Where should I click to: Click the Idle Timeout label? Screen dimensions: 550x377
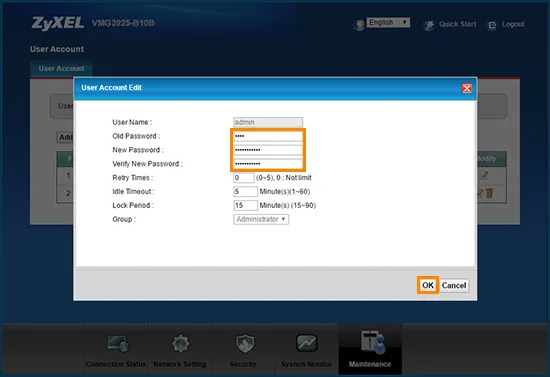(x=133, y=191)
